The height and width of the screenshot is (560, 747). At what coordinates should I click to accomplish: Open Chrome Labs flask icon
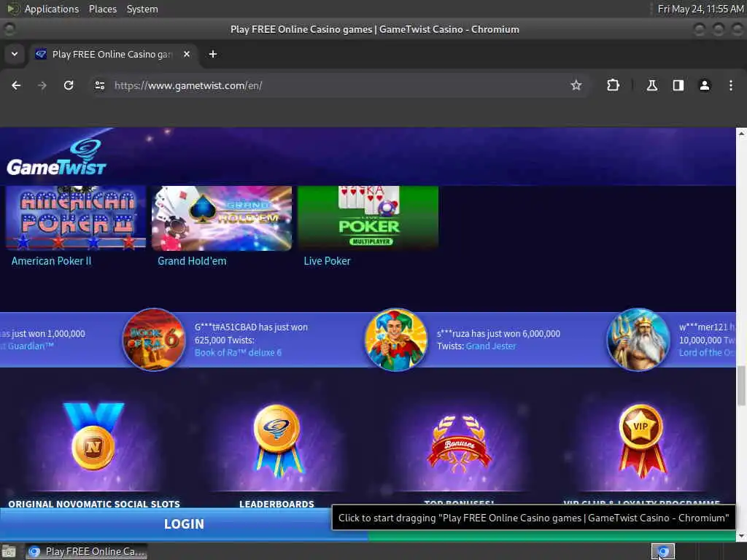[651, 85]
